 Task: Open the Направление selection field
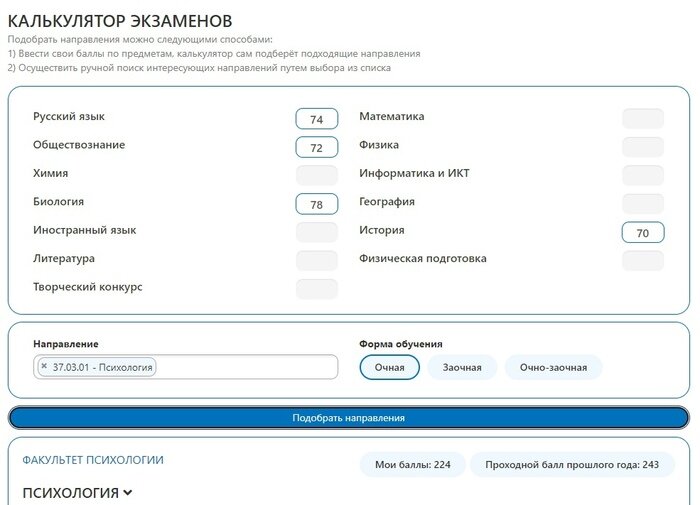point(185,367)
